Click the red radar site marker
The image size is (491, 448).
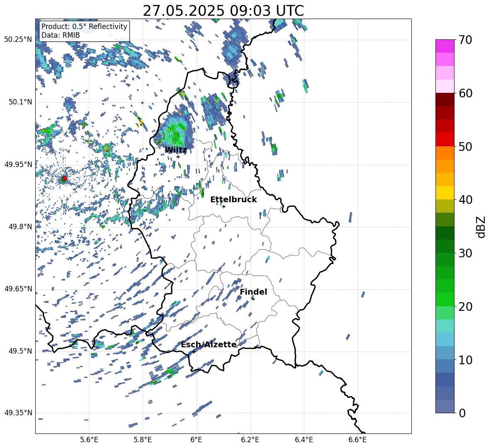64,178
